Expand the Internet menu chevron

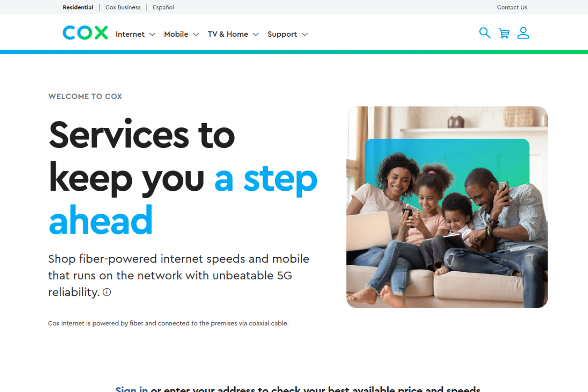[153, 34]
